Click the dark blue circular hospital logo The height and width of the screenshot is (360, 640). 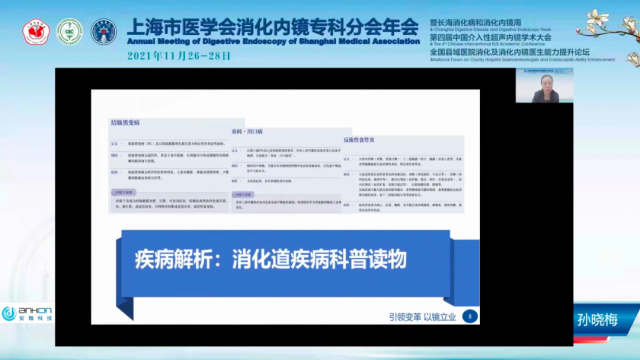pyautogui.click(x=104, y=31)
